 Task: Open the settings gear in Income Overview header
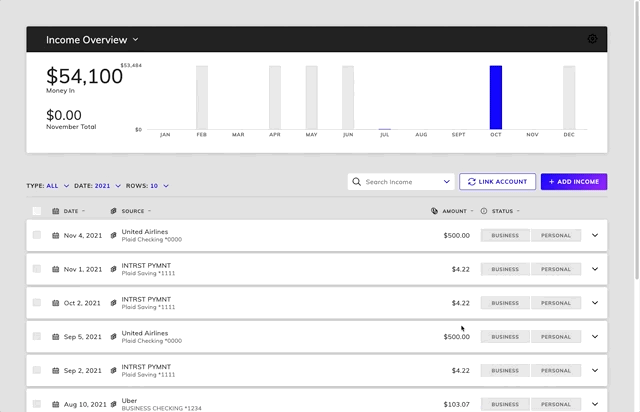pos(592,39)
